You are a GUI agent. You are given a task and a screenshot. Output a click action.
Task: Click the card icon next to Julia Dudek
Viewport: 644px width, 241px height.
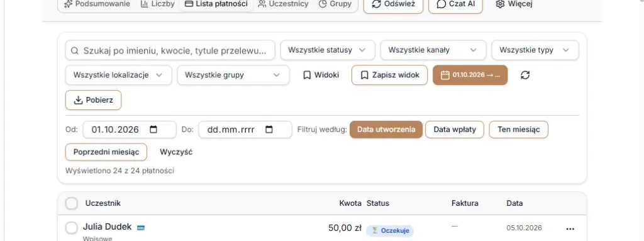tap(141, 227)
